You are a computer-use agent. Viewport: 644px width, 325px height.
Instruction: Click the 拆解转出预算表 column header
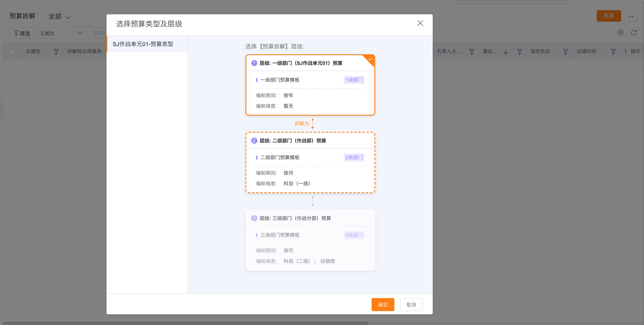(84, 51)
